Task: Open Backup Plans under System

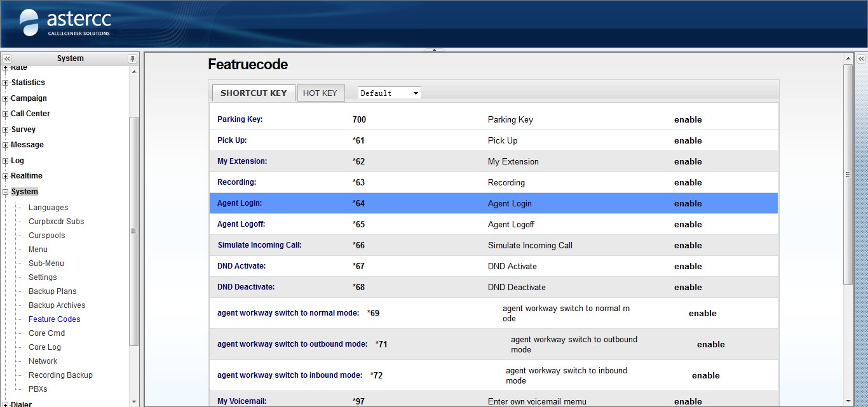Action: 52,291
